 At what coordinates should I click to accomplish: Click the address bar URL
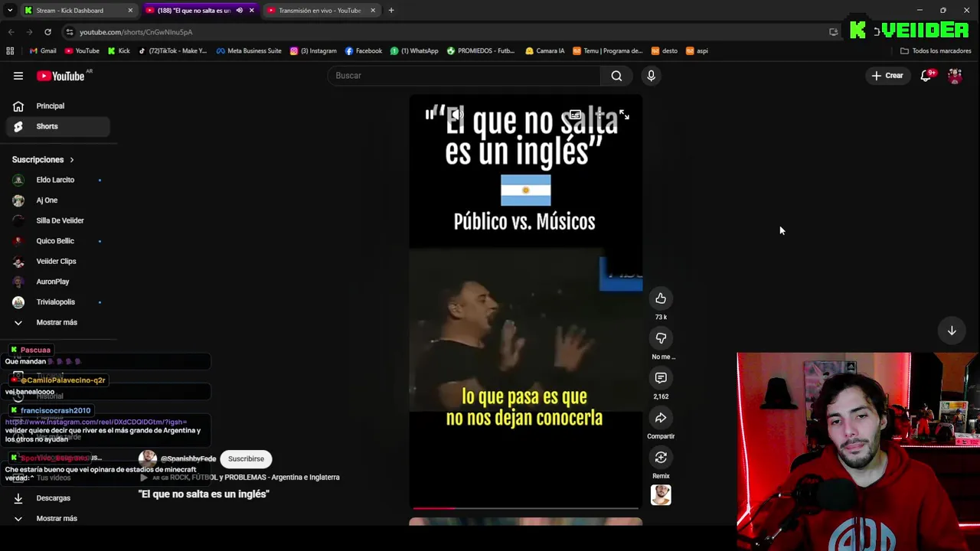tap(136, 32)
